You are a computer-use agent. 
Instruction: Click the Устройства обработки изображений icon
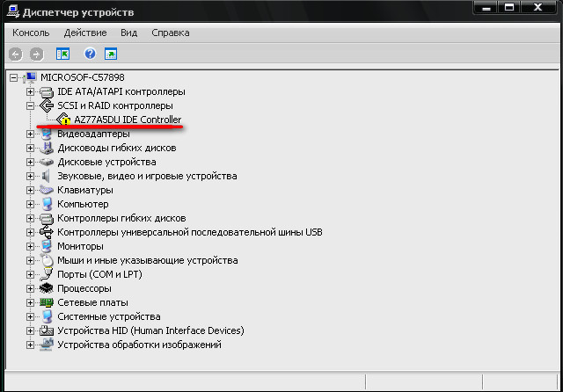click(x=47, y=345)
